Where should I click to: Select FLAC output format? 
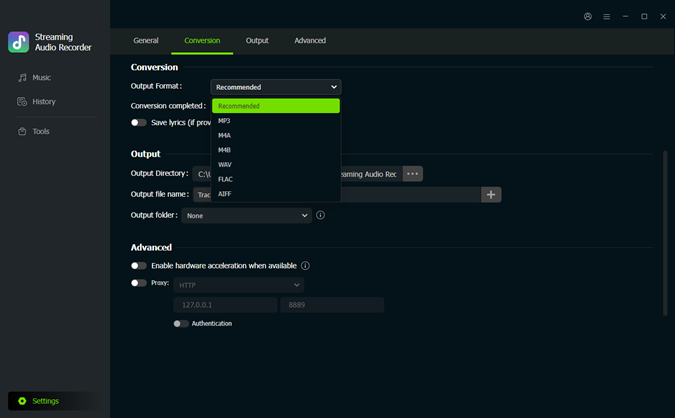pos(276,179)
